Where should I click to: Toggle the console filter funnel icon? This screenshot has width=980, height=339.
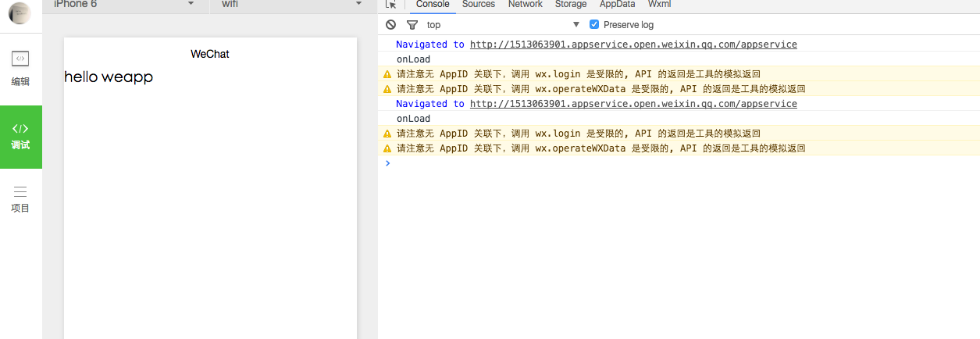click(x=412, y=25)
